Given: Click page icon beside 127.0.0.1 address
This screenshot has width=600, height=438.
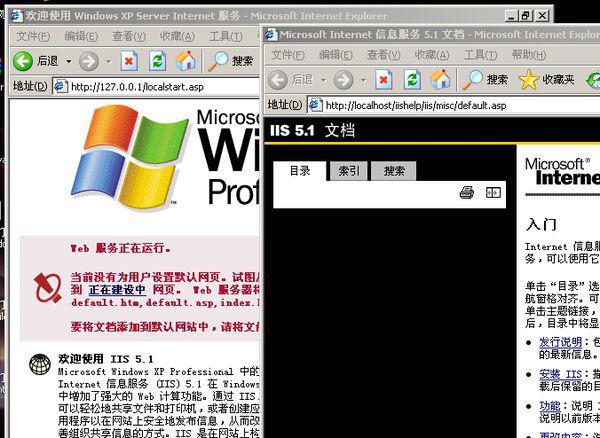Looking at the screenshot, I should coord(60,86).
